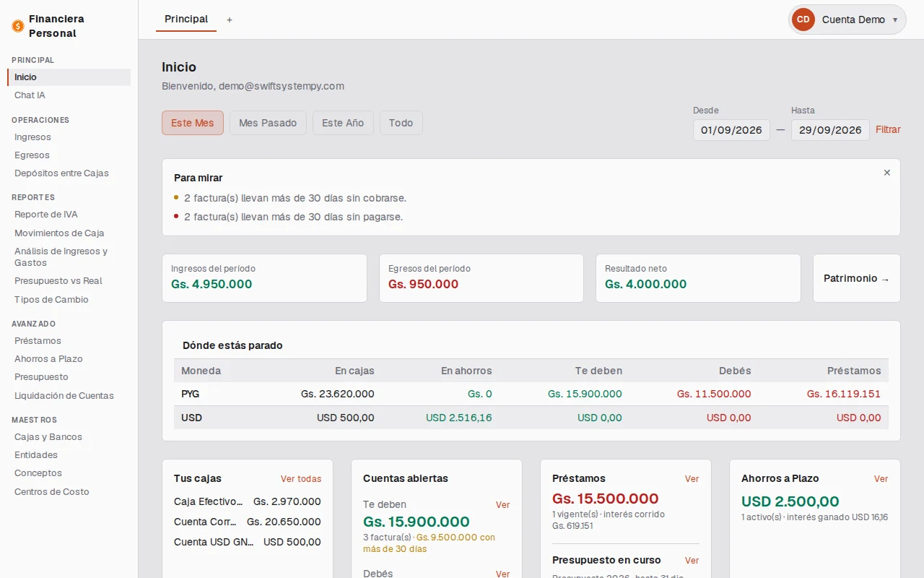
Task: Select the Este Mes period filter
Action: (x=193, y=123)
